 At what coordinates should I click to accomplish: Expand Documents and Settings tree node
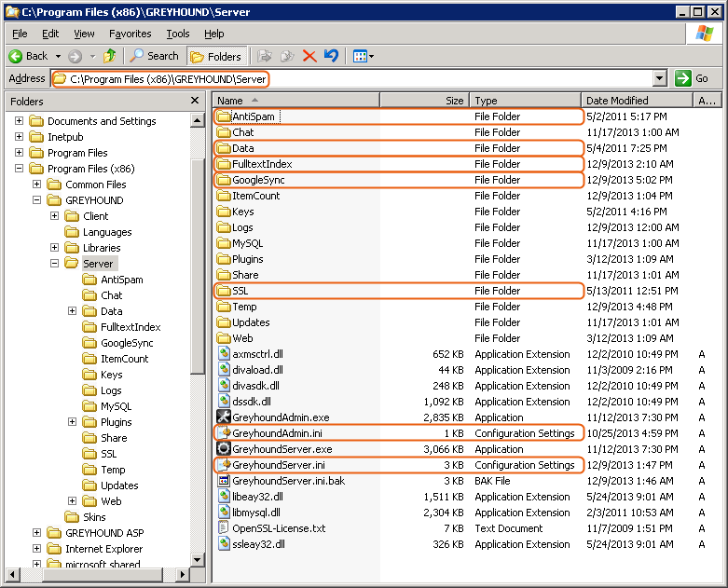pos(19,120)
